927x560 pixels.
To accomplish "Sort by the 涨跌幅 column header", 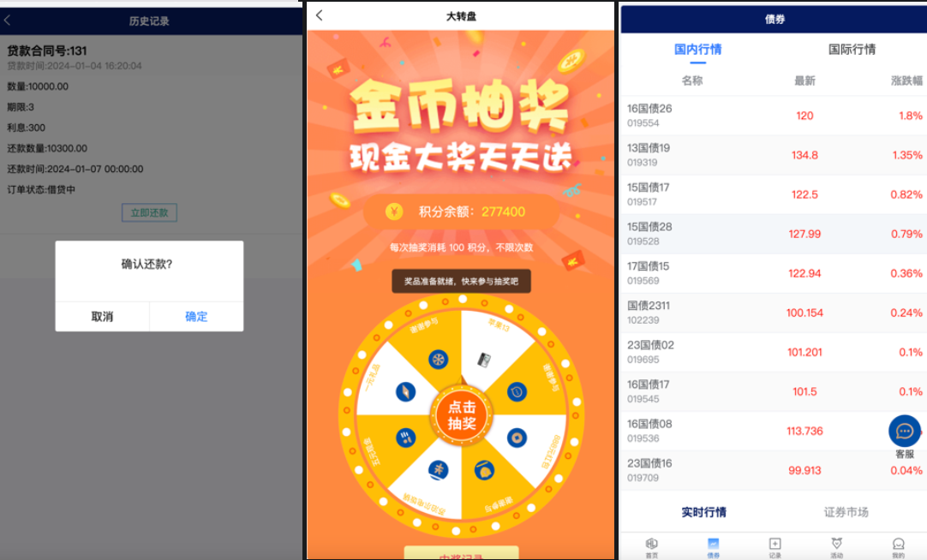I will [x=907, y=81].
